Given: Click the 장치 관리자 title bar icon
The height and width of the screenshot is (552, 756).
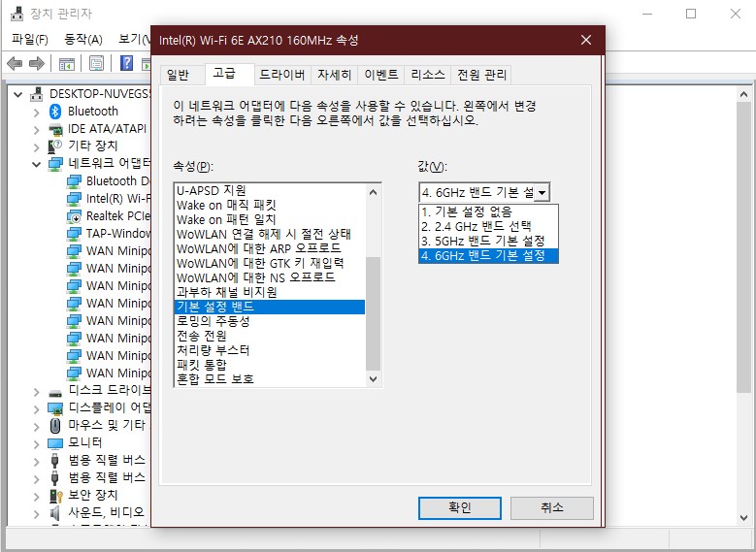Looking at the screenshot, I should click(16, 14).
